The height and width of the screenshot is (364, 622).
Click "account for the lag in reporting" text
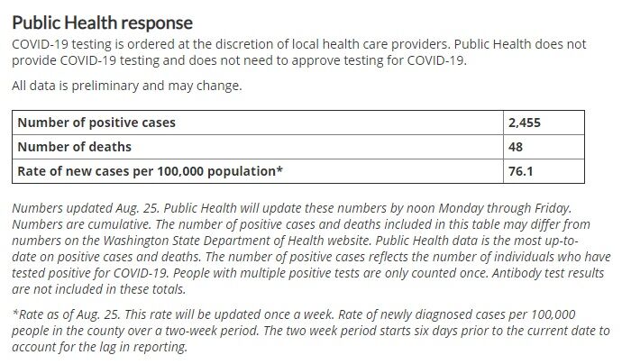99,349
